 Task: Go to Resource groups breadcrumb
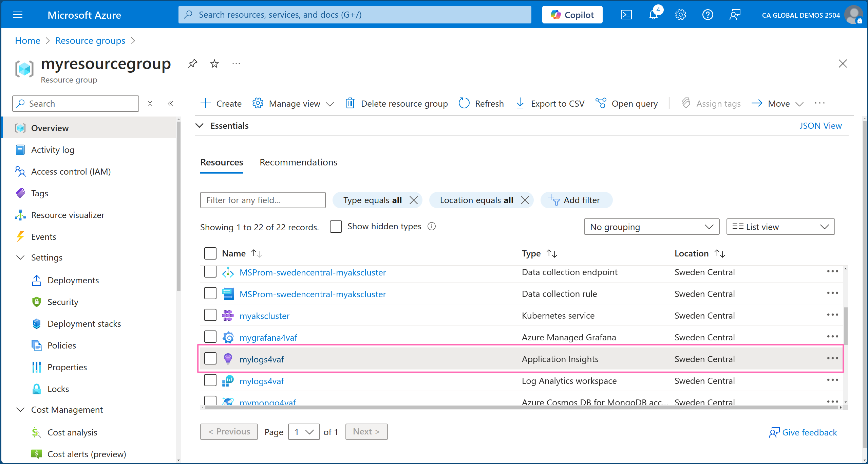(90, 41)
